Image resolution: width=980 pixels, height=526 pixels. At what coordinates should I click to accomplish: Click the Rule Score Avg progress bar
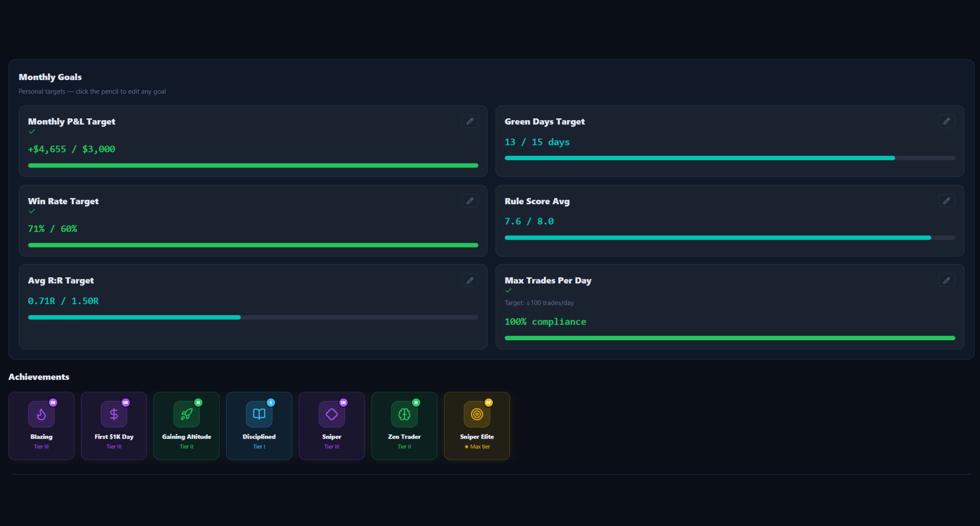pyautogui.click(x=730, y=238)
